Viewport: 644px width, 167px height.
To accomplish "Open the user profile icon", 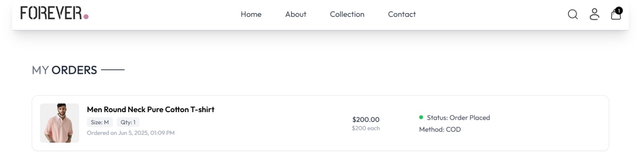I will coord(594,14).
